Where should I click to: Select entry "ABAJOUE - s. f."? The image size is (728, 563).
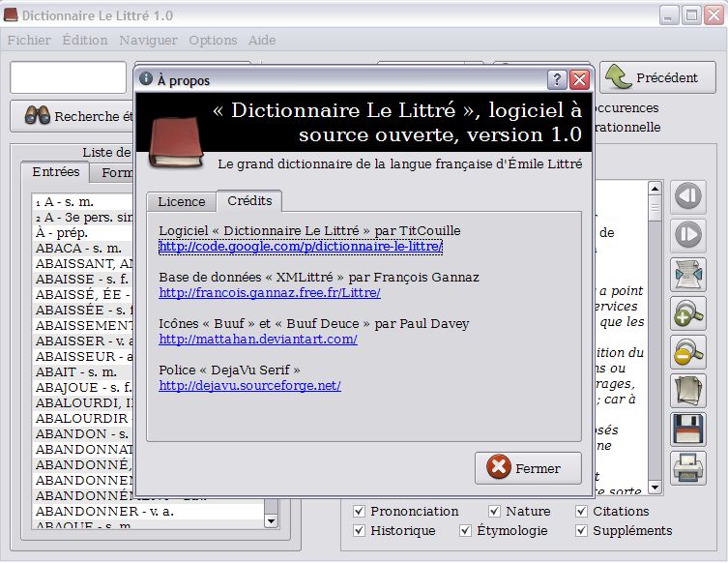point(83,387)
